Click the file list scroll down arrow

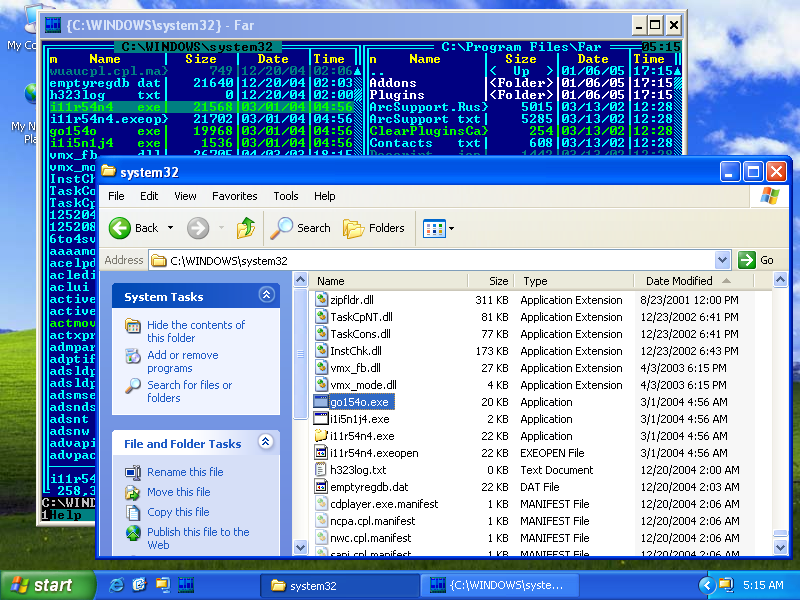[x=780, y=547]
